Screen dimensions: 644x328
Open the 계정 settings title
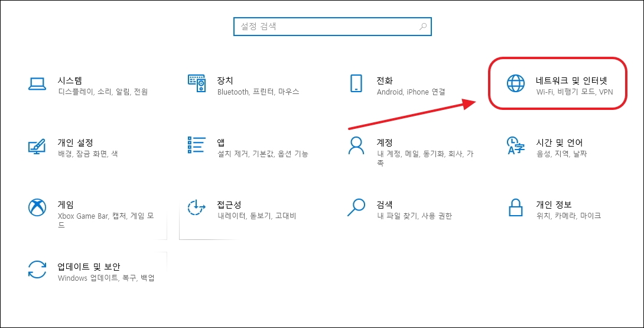[385, 142]
